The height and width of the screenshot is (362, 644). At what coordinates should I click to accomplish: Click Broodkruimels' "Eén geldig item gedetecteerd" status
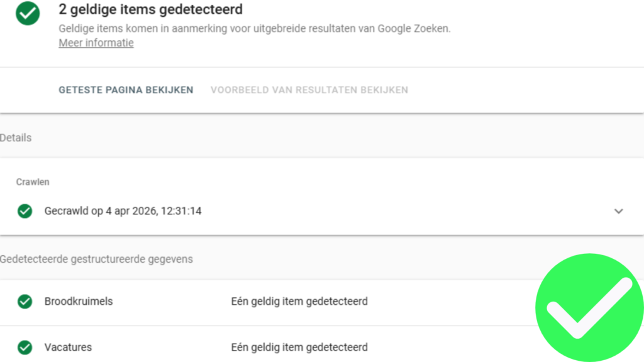[299, 302]
